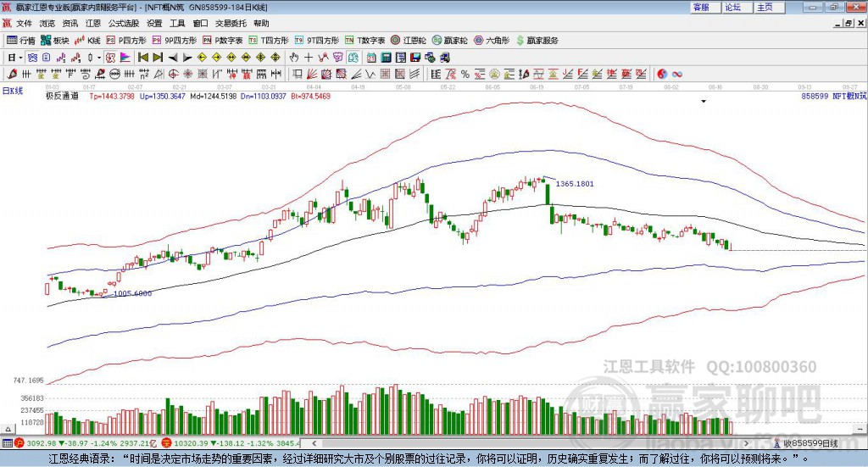The height and width of the screenshot is (467, 868).
Task: Click the blue infinity symbol icon
Action: 677,74
